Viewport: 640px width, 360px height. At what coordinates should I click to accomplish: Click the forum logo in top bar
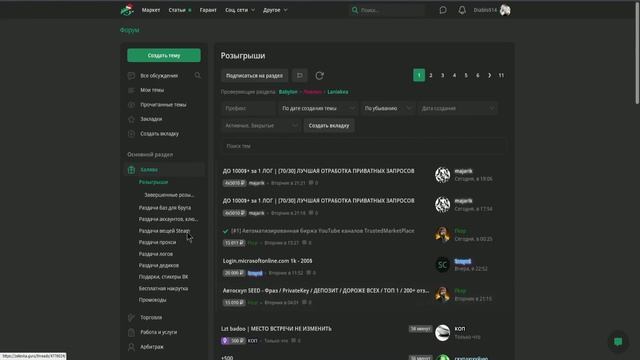tap(127, 9)
